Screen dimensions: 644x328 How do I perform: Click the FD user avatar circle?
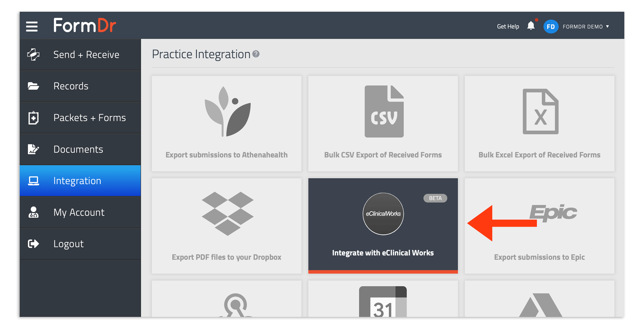[x=551, y=27]
